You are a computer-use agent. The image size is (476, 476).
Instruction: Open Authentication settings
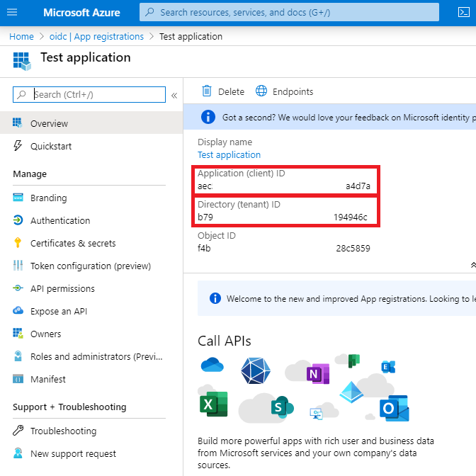tap(60, 220)
